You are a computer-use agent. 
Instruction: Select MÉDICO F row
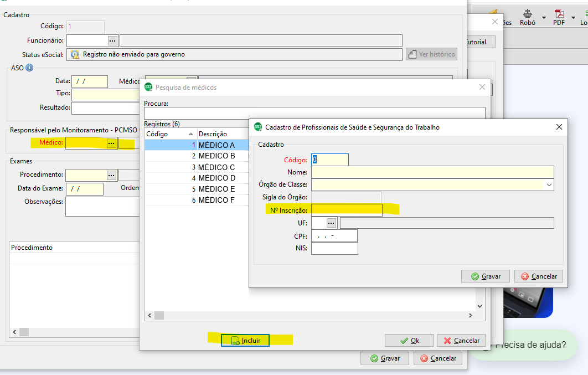(x=197, y=201)
